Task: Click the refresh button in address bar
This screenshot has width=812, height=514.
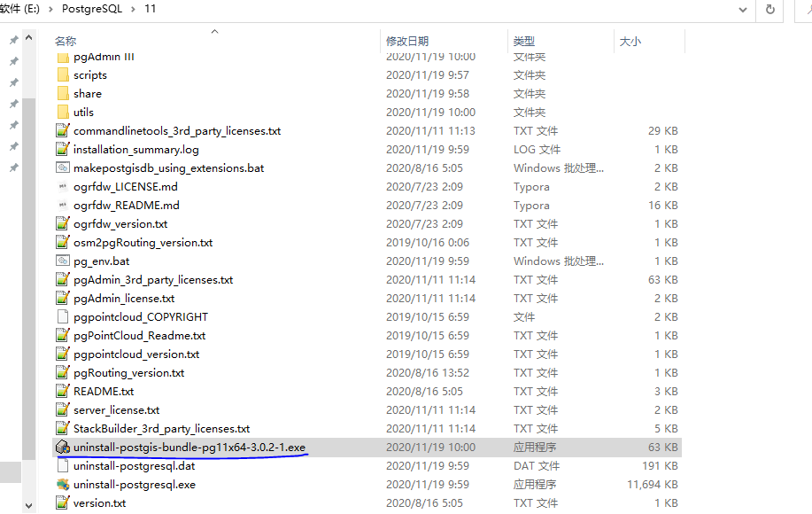Action: [x=770, y=9]
